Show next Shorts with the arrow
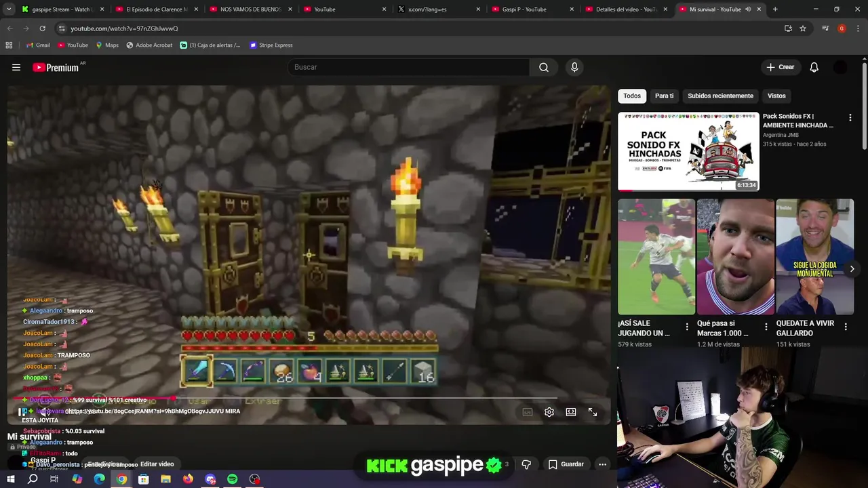 (852, 269)
